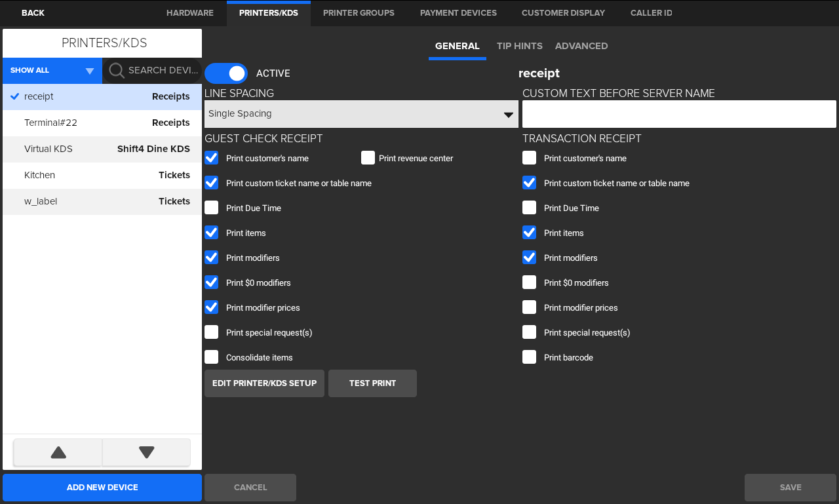
Task: Open the Advanced sub-tab
Action: 581,46
